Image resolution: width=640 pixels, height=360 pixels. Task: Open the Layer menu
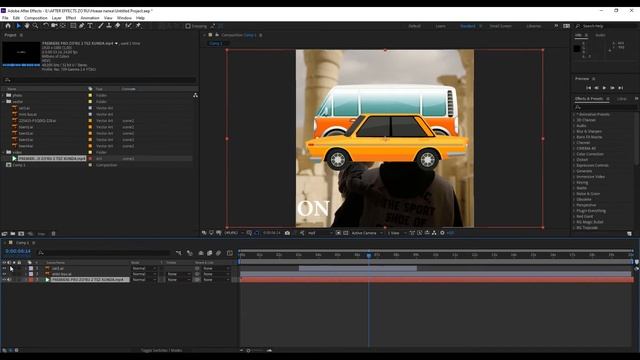click(x=56, y=18)
